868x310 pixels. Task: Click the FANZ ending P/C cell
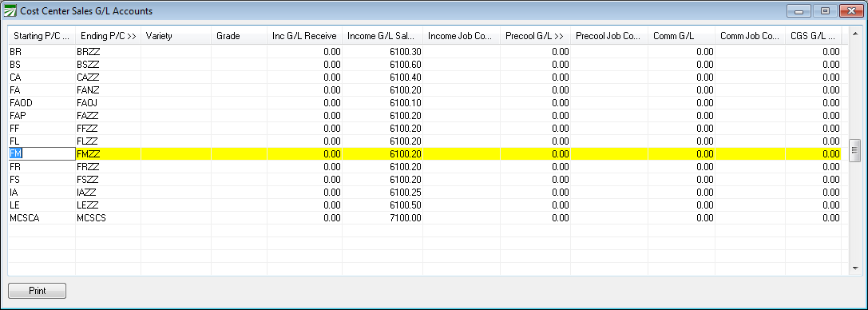[x=108, y=89]
